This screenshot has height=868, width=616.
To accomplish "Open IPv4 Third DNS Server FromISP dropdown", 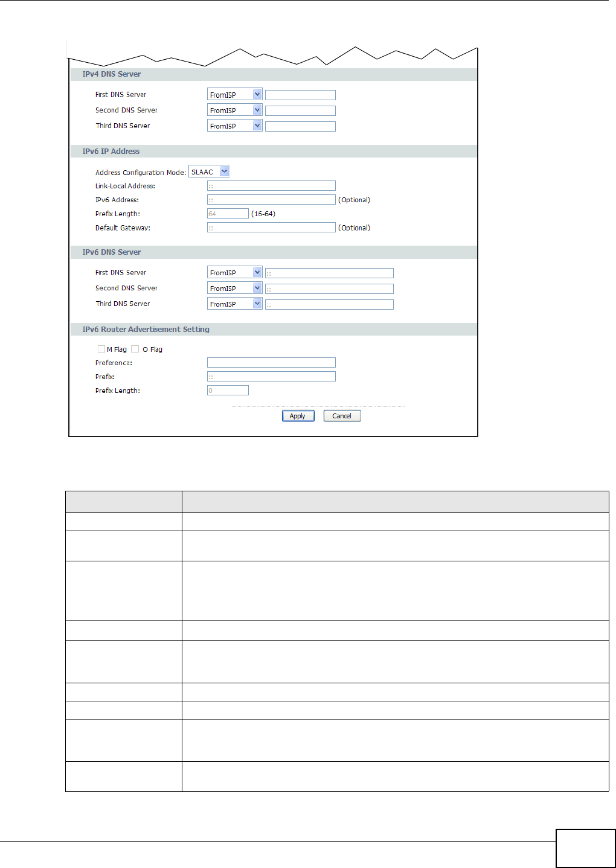I will click(x=234, y=126).
